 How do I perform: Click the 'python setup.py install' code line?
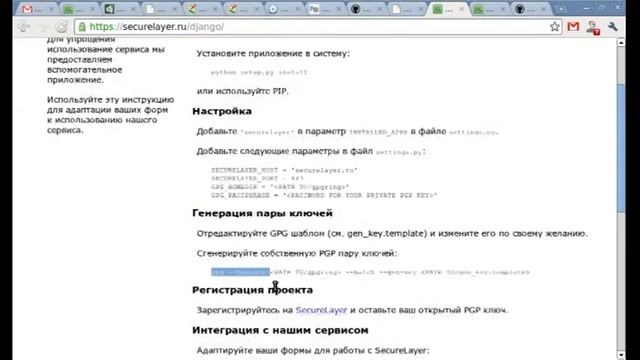[259, 72]
